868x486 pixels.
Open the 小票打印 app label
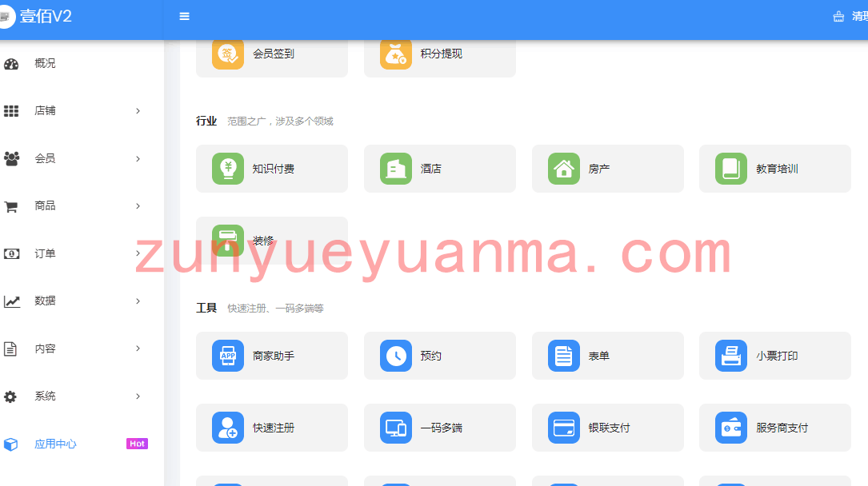[778, 356]
